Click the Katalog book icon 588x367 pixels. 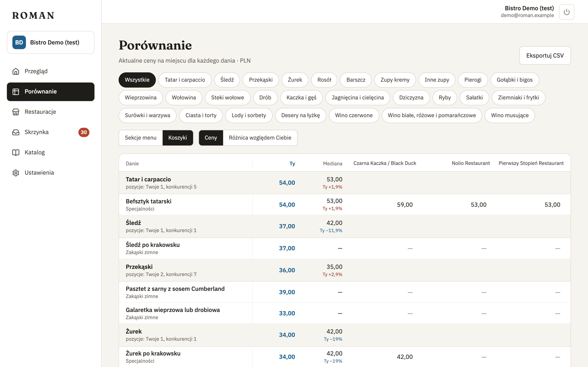(x=16, y=152)
